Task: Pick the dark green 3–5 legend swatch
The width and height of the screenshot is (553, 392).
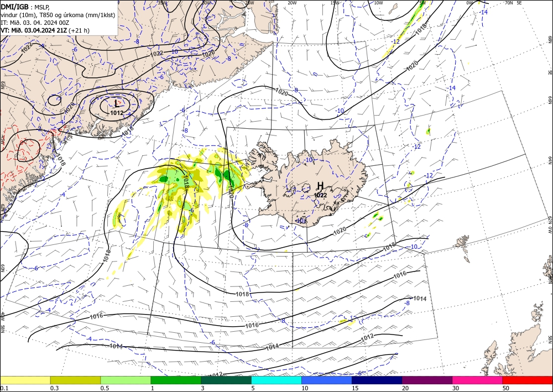Action: click(226, 380)
